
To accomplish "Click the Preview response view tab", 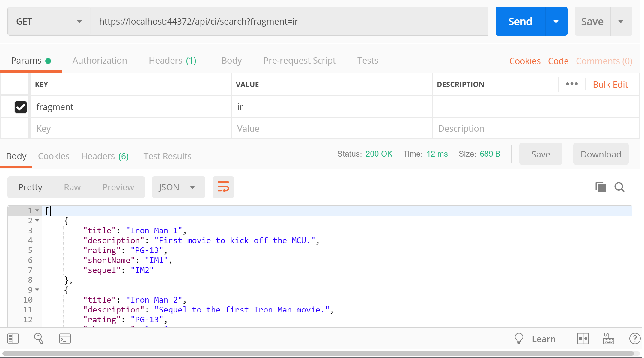I will pos(118,187).
